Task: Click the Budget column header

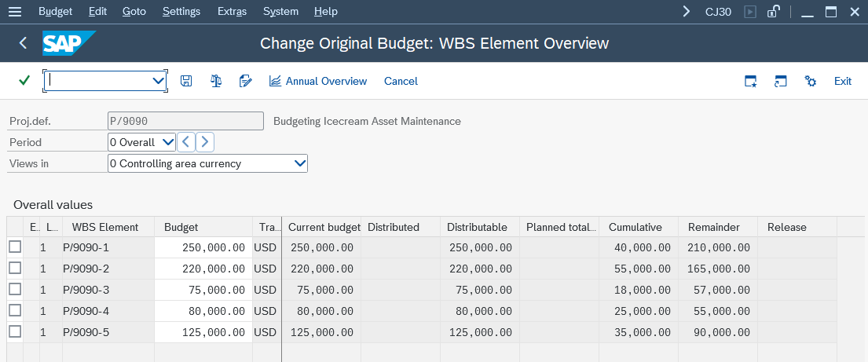Action: (203, 227)
